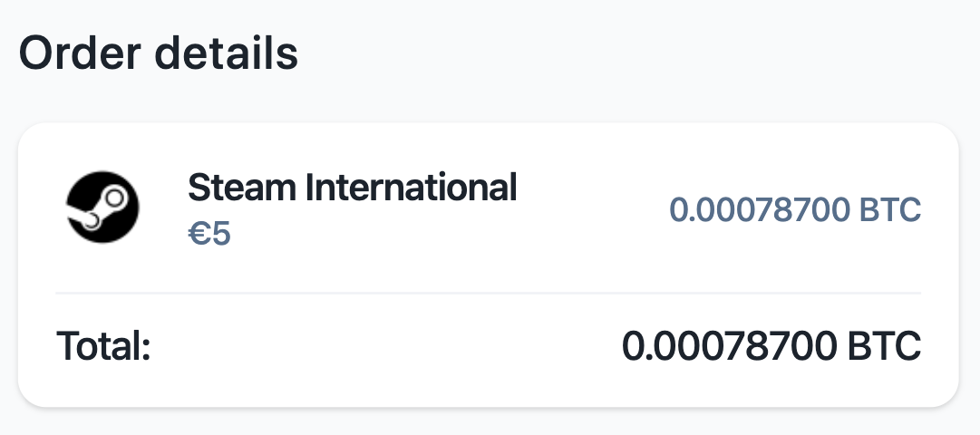
Task: Click the word "International" in product title
Action: (410, 188)
